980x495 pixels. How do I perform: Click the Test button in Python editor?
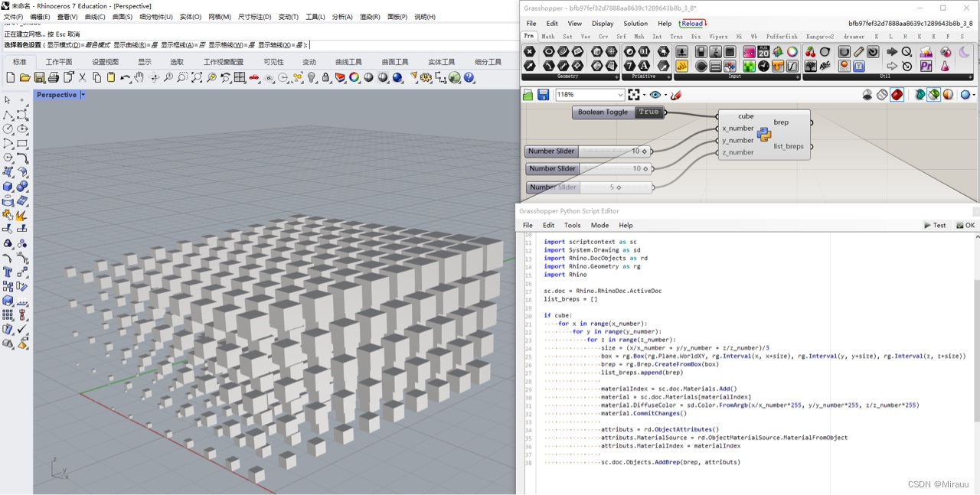[x=936, y=225]
